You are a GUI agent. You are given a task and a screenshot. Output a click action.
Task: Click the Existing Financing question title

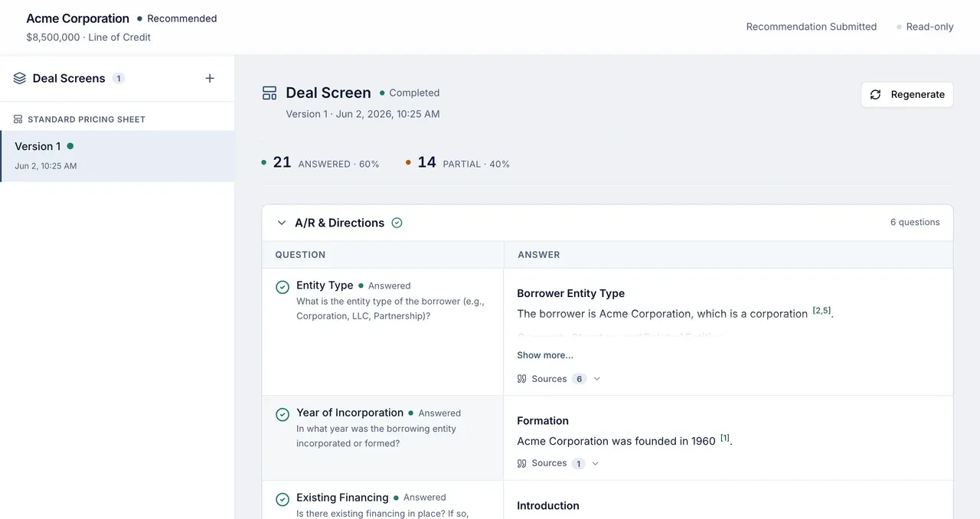coord(342,497)
